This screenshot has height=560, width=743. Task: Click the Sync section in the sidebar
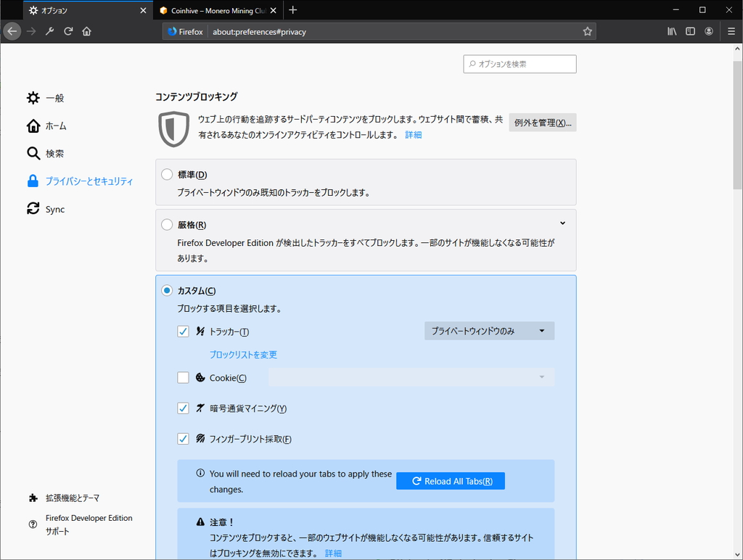coord(54,209)
